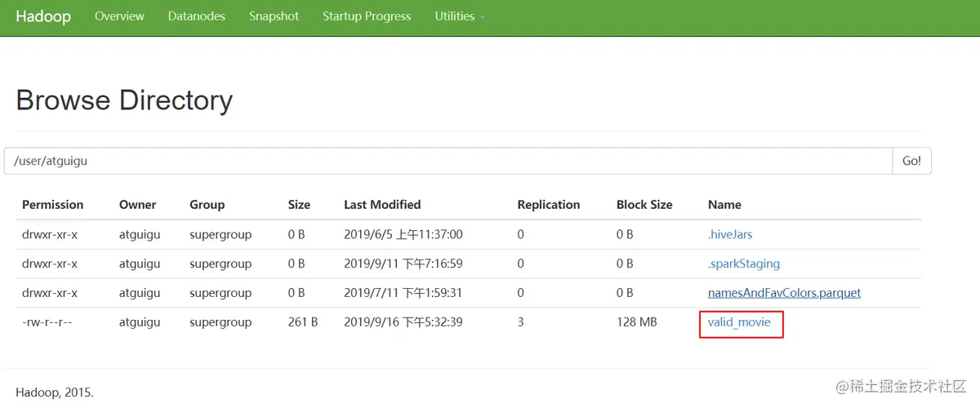Open namesAndFavColors.parquet directory link
The width and height of the screenshot is (980, 408).
coord(784,293)
